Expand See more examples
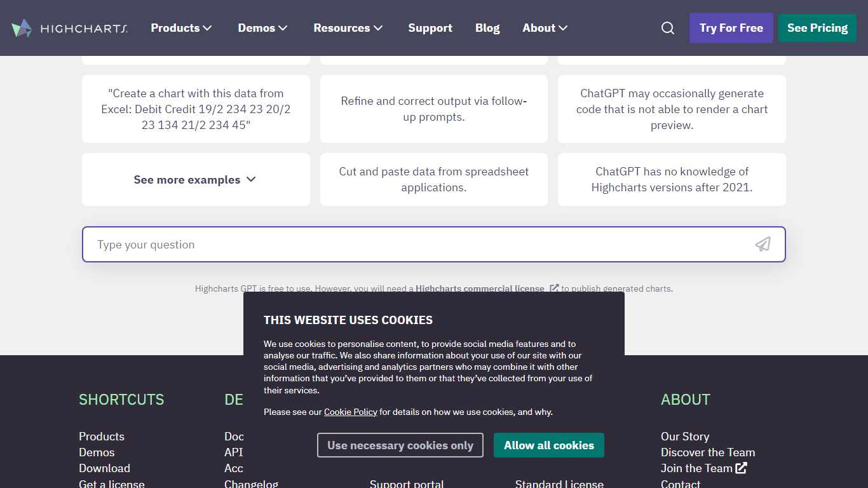Screen dimensions: 868x488 195,180
